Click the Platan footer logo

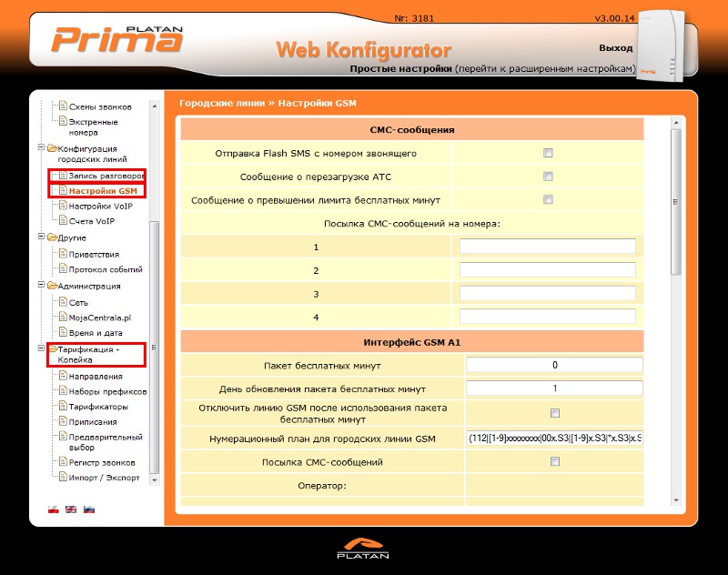point(363,548)
